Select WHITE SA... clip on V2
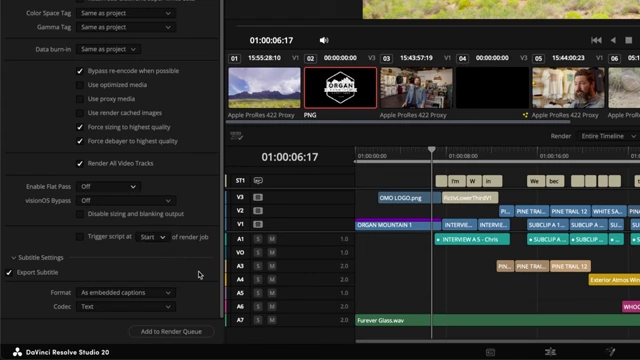This screenshot has width=640, height=360. (609, 211)
